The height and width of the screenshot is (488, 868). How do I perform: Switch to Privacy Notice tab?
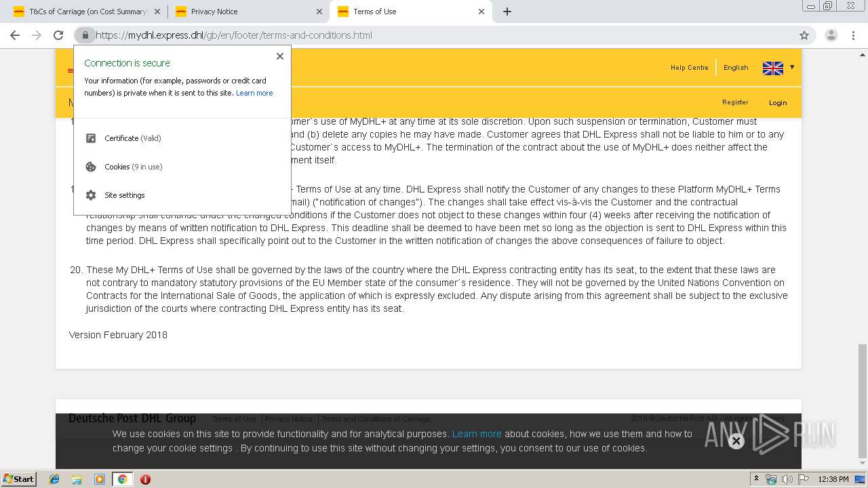pyautogui.click(x=248, y=12)
